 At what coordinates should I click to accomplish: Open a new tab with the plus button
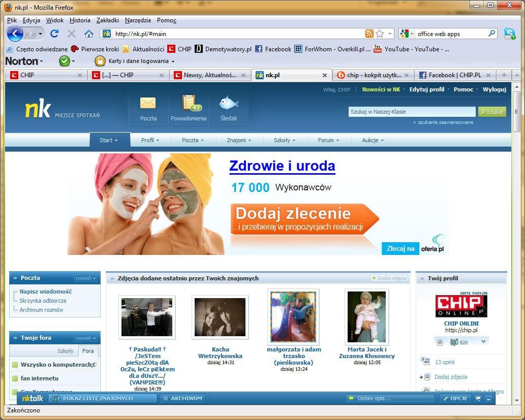coord(504,75)
